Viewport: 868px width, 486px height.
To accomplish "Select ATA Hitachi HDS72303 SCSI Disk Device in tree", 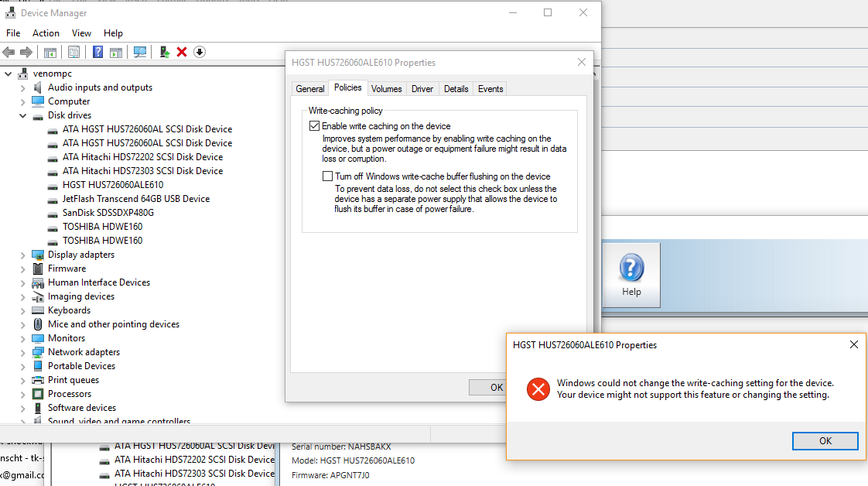I will 143,171.
